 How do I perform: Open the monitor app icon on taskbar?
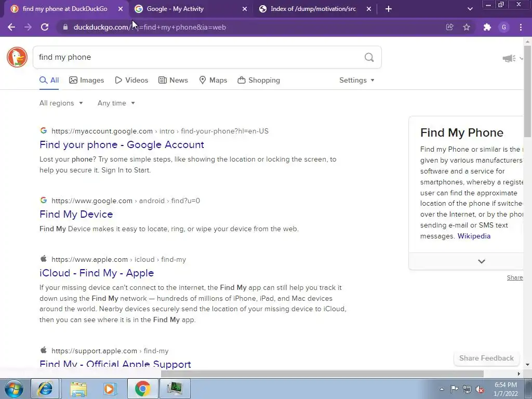click(x=175, y=389)
